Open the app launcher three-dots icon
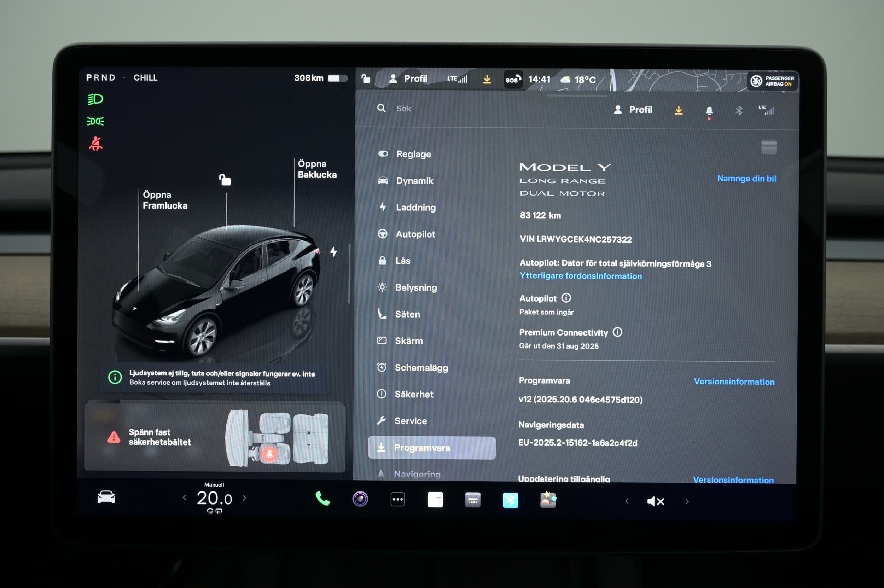This screenshot has width=884, height=588. pos(397,499)
